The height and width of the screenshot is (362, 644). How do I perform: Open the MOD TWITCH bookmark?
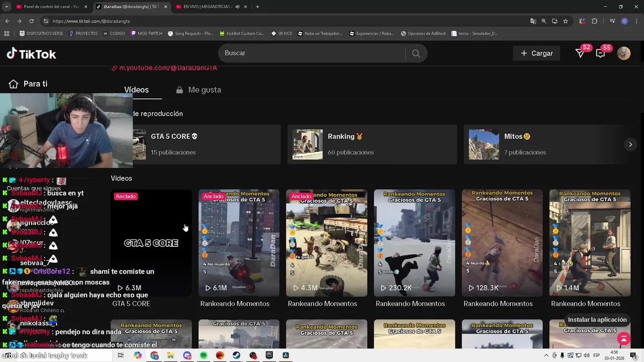146,34
